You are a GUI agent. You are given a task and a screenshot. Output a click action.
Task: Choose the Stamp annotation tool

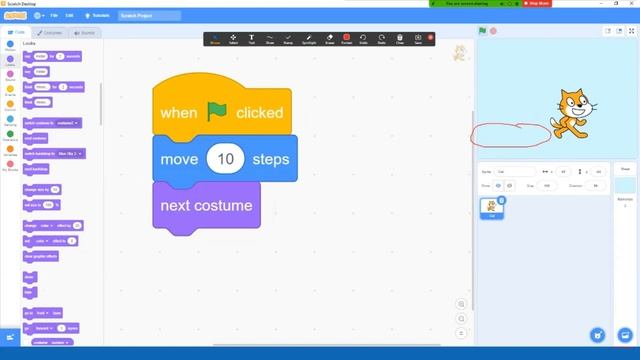288,39
